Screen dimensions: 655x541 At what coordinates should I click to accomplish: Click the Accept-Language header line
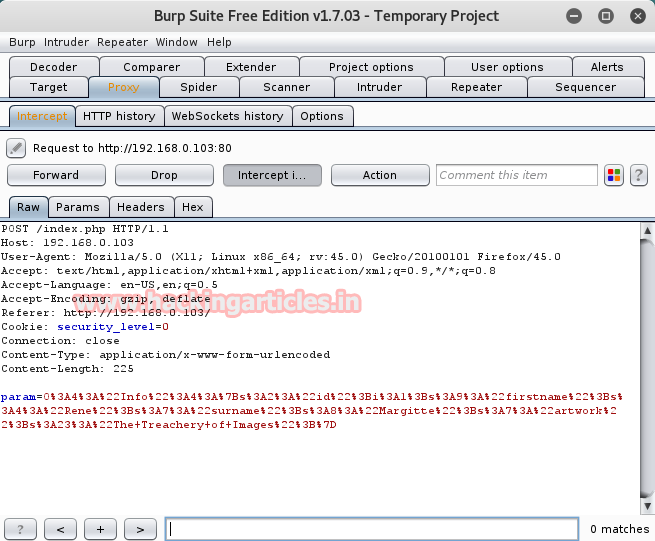pos(109,285)
